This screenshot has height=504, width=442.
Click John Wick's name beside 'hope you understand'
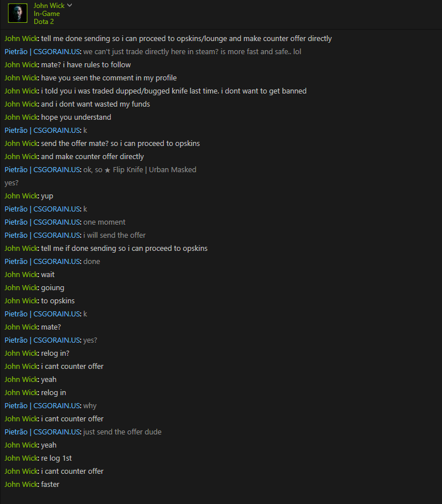(21, 117)
